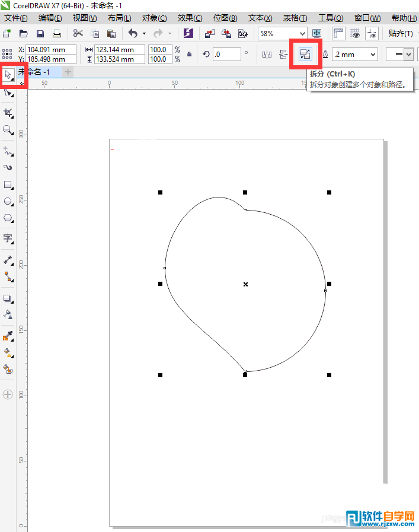Mirror the object vertically
The image size is (419, 532).
coord(284,54)
